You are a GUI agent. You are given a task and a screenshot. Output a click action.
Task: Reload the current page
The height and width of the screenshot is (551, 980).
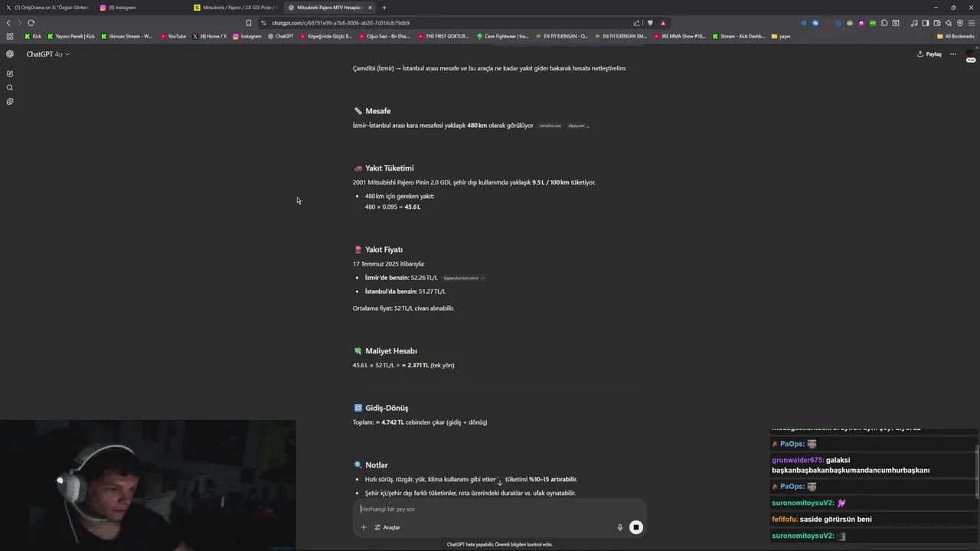tap(31, 23)
